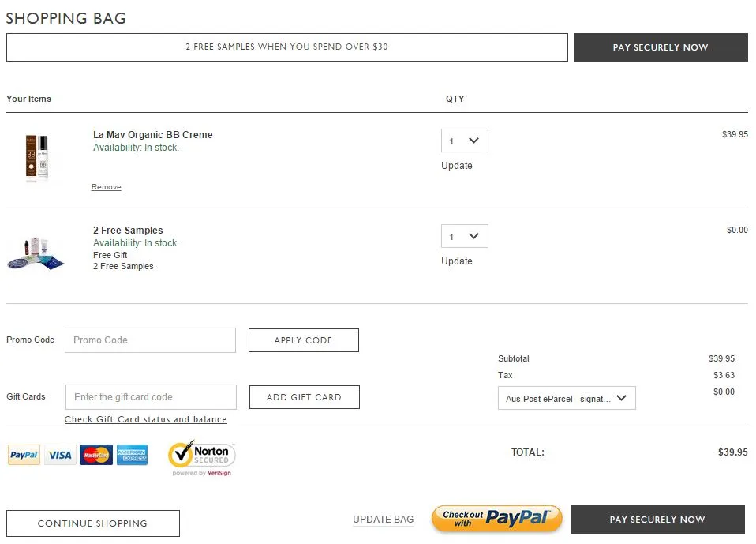Image resolution: width=756 pixels, height=544 pixels.
Task: Click the MasterCard payment icon
Action: [96, 455]
